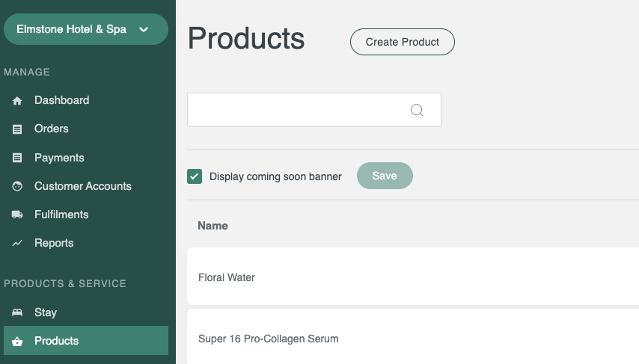Viewport: 639px width, 364px height.
Task: Click the search magnifier icon
Action: point(417,111)
